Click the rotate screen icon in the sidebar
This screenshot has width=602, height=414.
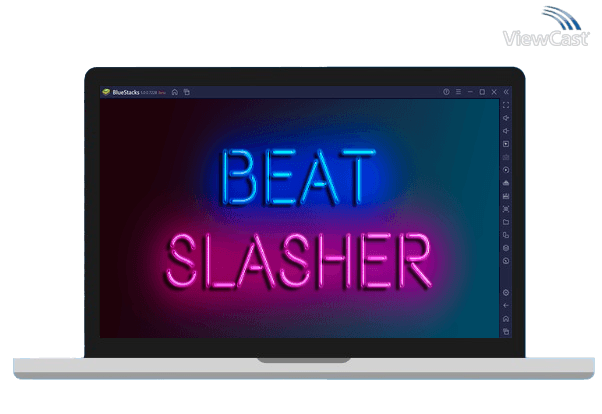506,235
